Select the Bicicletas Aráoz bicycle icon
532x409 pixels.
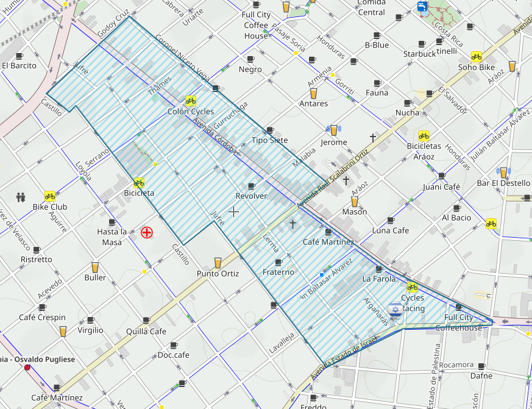[424, 136]
